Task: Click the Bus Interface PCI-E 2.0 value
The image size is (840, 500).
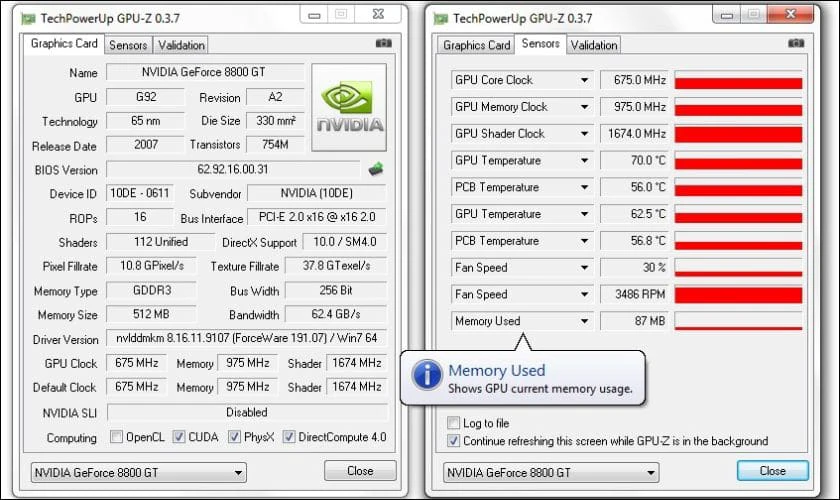Action: (317, 217)
